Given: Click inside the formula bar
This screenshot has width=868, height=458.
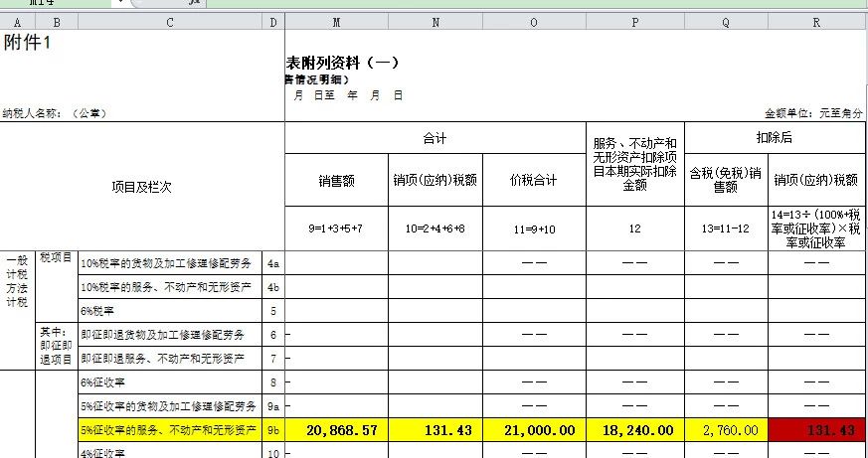Looking at the screenshot, I should coord(497,4).
